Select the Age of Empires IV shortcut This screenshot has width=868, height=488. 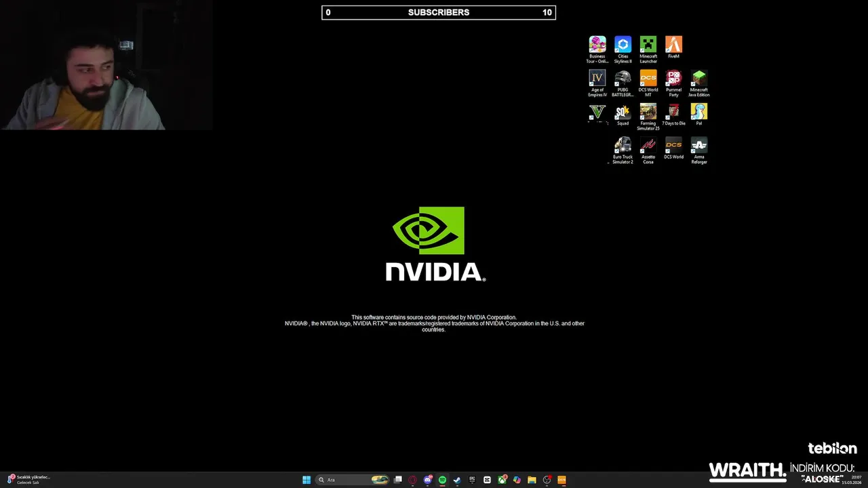(x=597, y=83)
